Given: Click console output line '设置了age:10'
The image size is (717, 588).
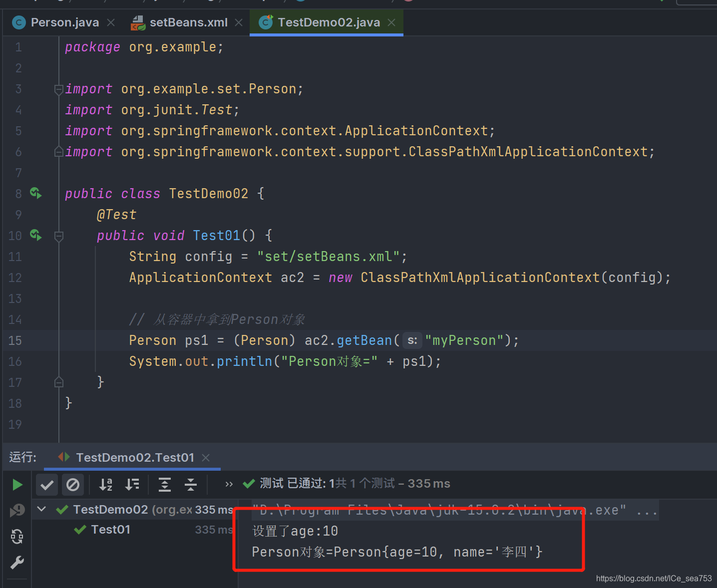Looking at the screenshot, I should pos(295,531).
